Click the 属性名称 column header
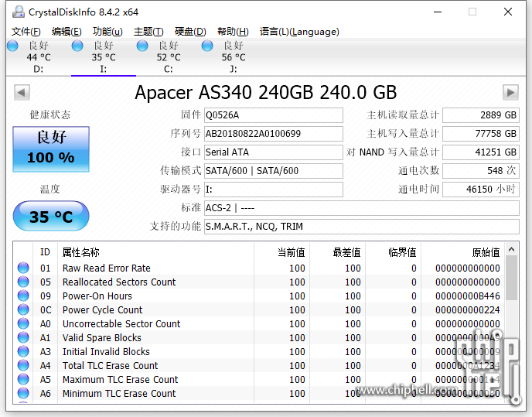 pos(155,252)
